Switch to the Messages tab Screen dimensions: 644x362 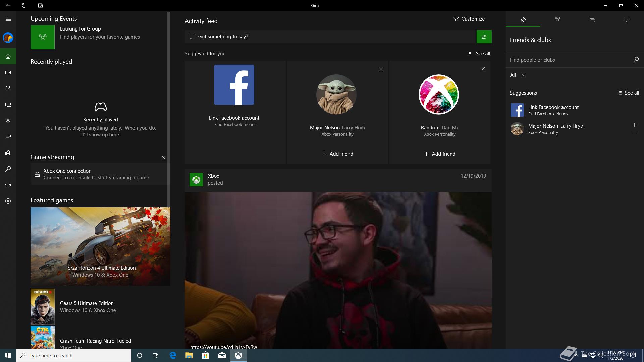[592, 19]
